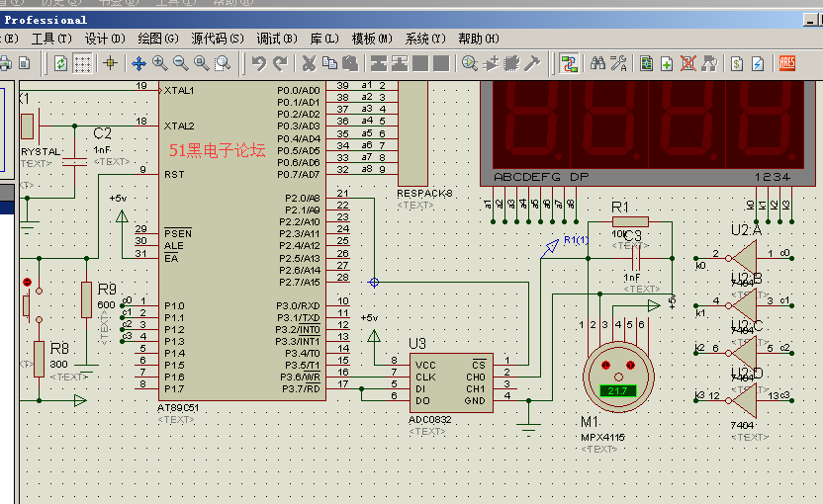This screenshot has width=823, height=504.
Task: Redo the undone change
Action: (x=280, y=63)
